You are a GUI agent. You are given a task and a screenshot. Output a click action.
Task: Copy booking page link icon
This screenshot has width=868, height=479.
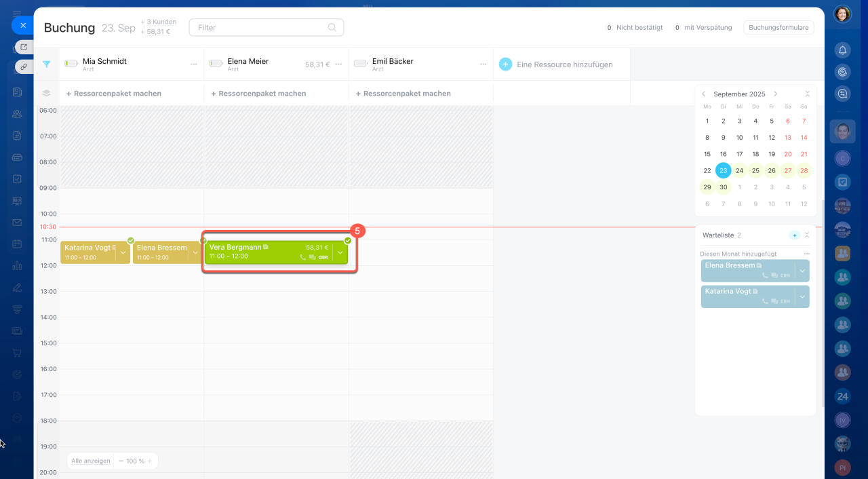tap(24, 66)
